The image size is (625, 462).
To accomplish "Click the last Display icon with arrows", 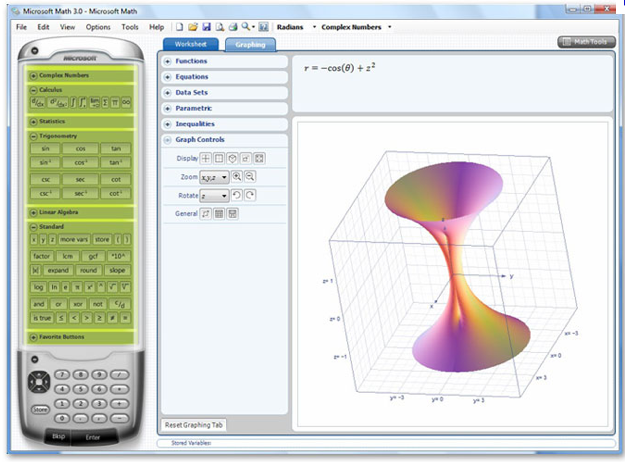I will pyautogui.click(x=259, y=159).
